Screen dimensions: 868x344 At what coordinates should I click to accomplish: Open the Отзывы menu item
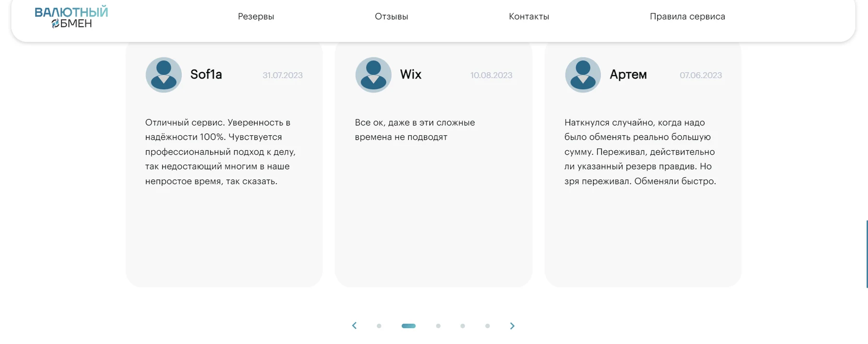pyautogui.click(x=392, y=16)
